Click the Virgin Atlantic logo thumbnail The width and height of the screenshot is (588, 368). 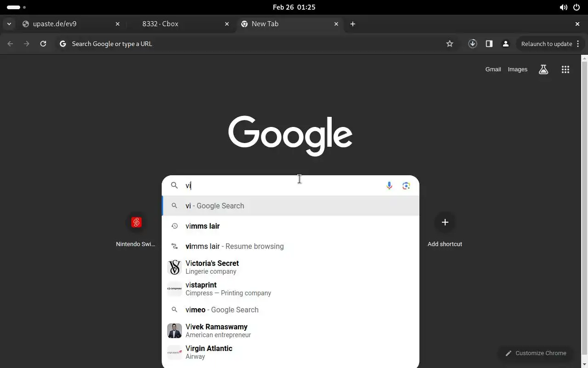tap(175, 352)
